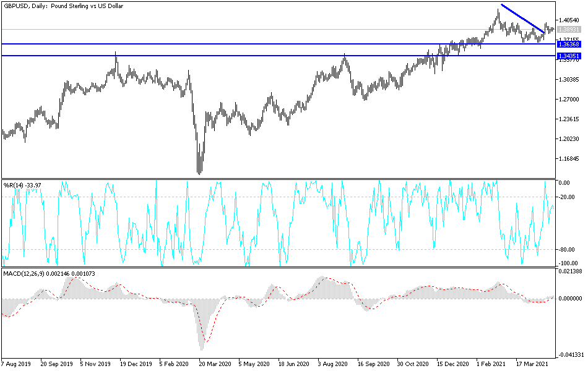Viewport: 588px width, 371px height.
Task: Click the gray 1.38931 current price tag
Action: pyautogui.click(x=570, y=28)
